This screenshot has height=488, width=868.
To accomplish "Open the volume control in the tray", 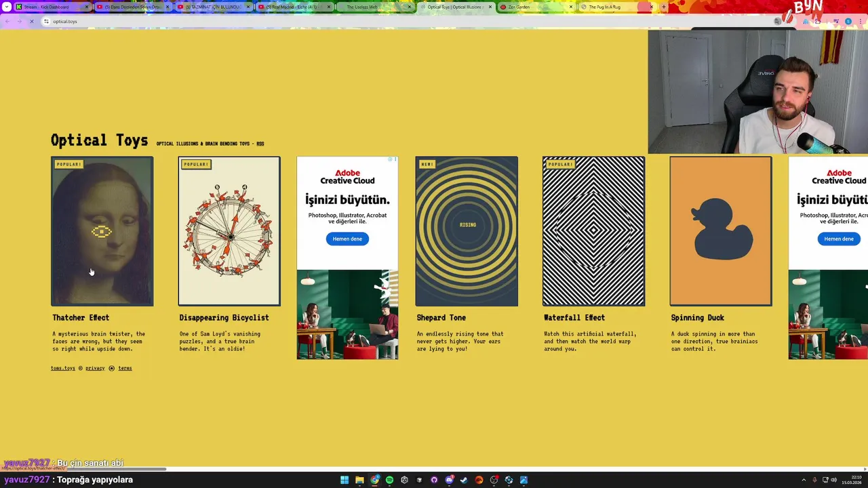I will pos(833,480).
